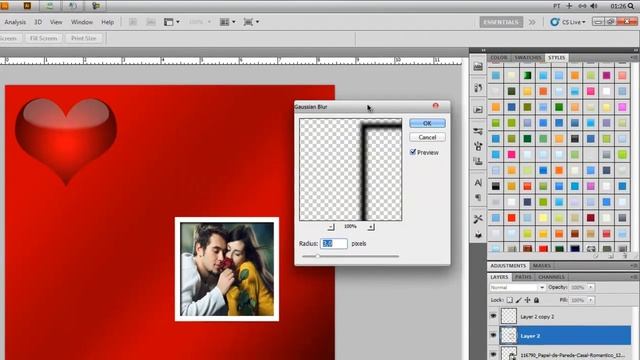The image size is (640, 360).
Task: Open the 3D menu
Action: (38, 22)
